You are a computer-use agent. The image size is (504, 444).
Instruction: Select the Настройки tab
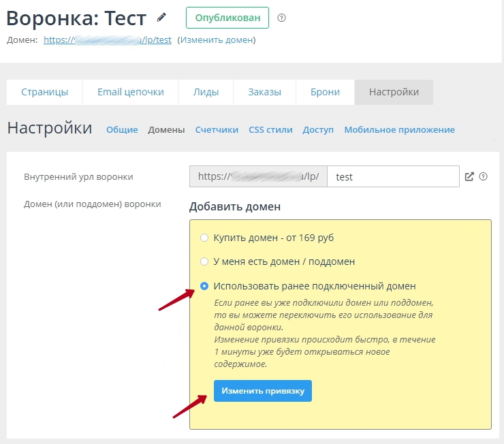(x=394, y=92)
